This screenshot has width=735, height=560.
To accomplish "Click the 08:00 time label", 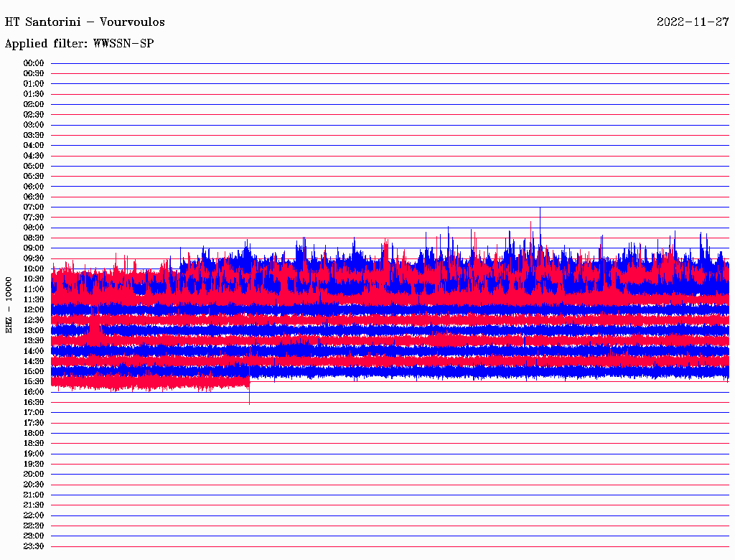I will (x=34, y=228).
